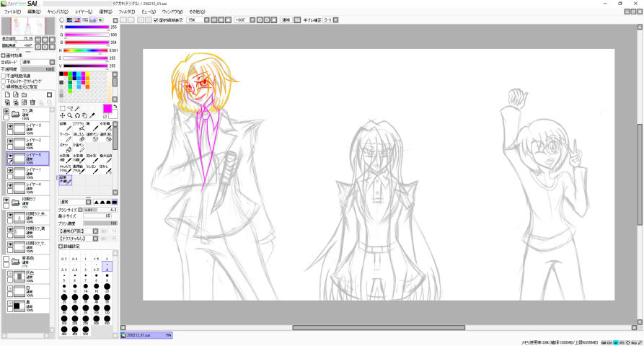The height and width of the screenshot is (346, 644).
Task: Hide レイヤー1 layer visibility
Action: click(11, 171)
